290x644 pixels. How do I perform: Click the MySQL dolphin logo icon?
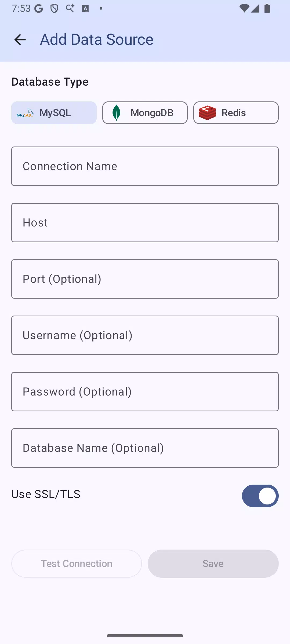pyautogui.click(x=25, y=113)
